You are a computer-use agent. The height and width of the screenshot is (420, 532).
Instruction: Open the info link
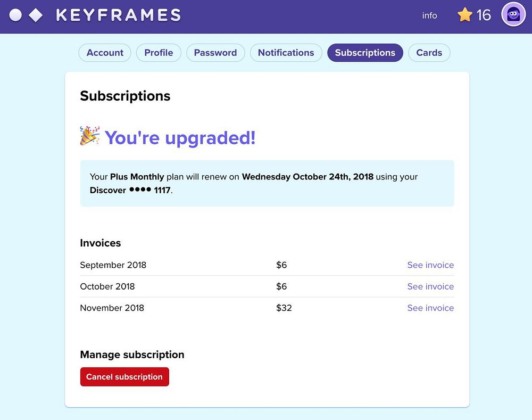429,15
